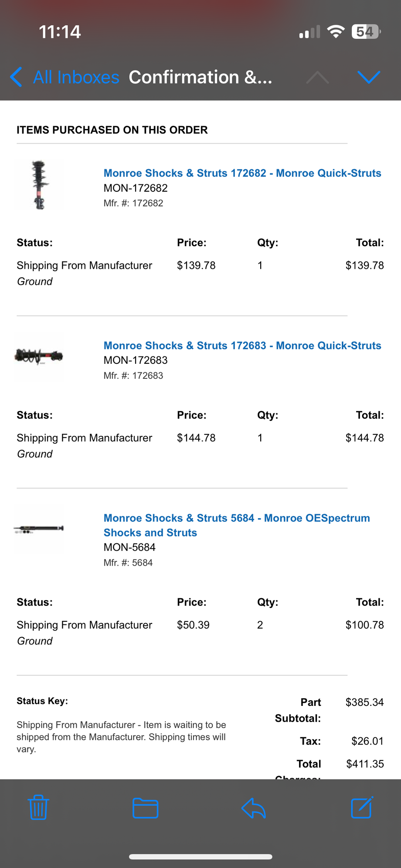Tap the Wi-Fi status icon
Screen dimensions: 401x868
336,32
